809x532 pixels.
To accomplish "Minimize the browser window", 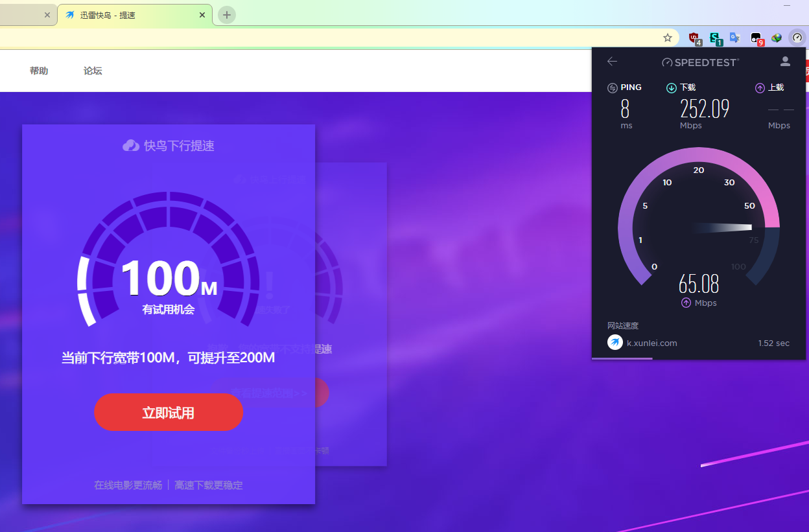I will [x=787, y=6].
